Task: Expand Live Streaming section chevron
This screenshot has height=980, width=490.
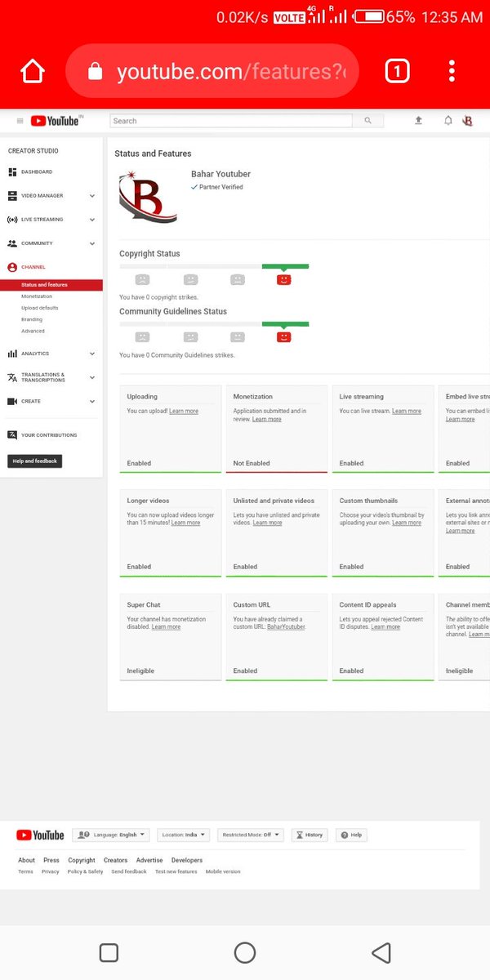Action: pos(92,220)
